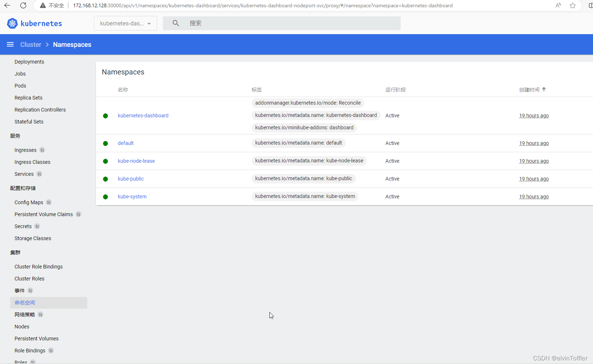This screenshot has height=364, width=593.
Task: Toggle the hamburger navigation menu
Action: (10, 44)
